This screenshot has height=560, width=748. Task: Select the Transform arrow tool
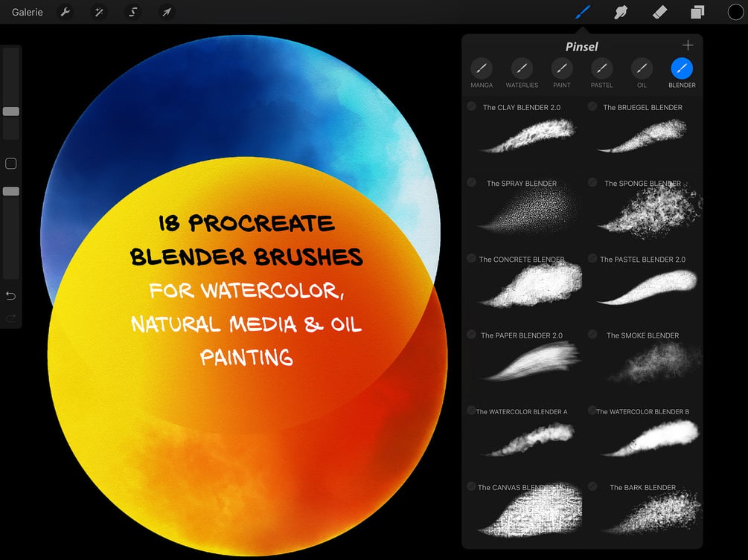coord(167,12)
